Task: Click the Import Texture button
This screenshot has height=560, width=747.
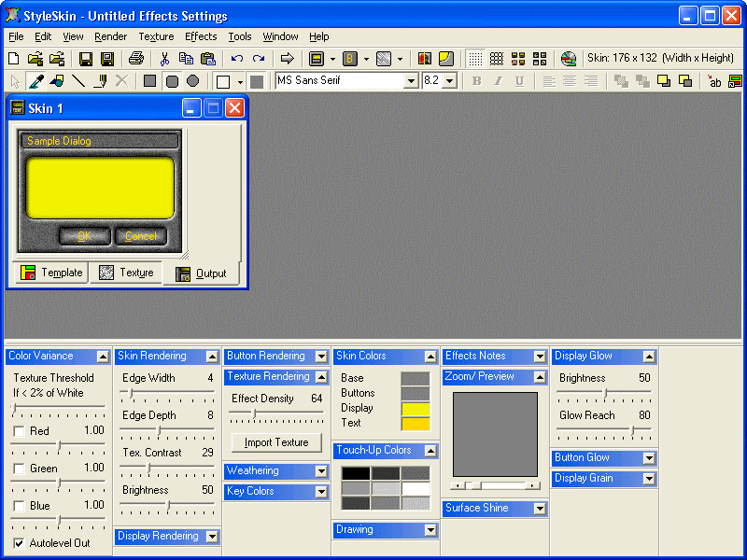Action: [276, 442]
